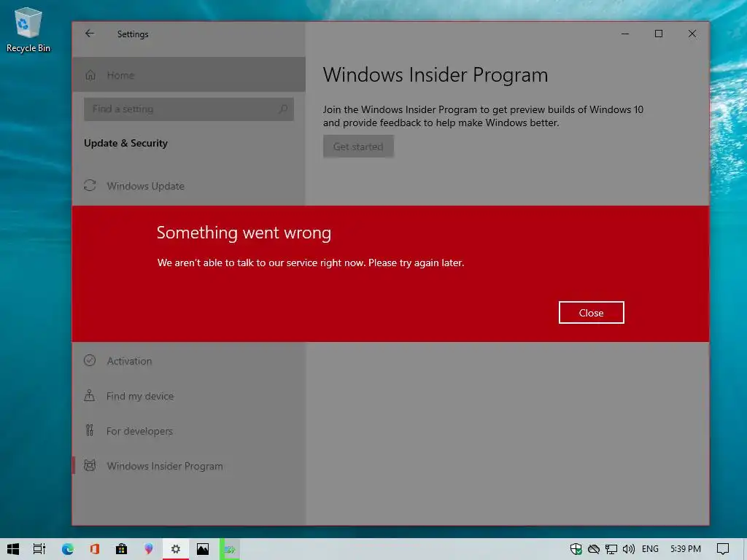This screenshot has width=747, height=560.
Task: Open Windows Security tray icon
Action: [576, 549]
